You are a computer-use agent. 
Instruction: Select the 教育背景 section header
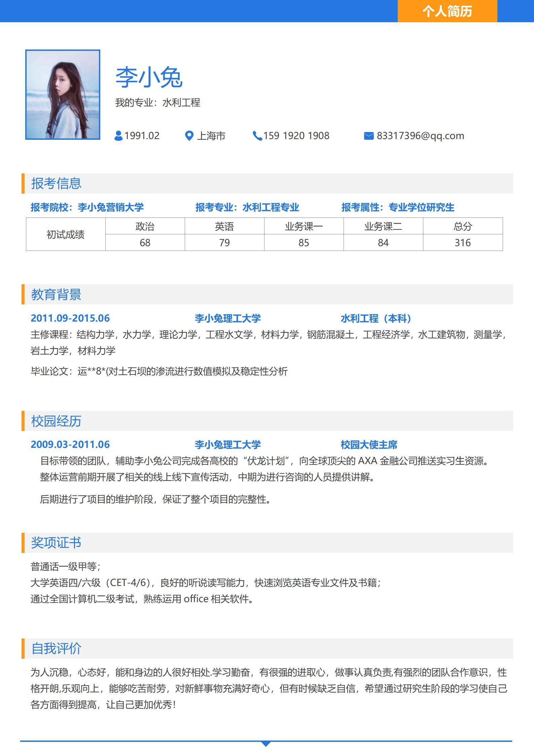[56, 294]
